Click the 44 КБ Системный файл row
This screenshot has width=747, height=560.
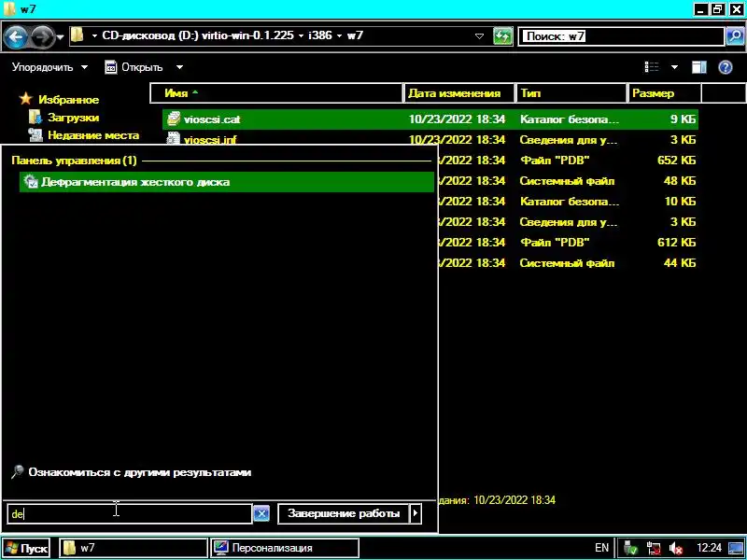[x=567, y=263]
